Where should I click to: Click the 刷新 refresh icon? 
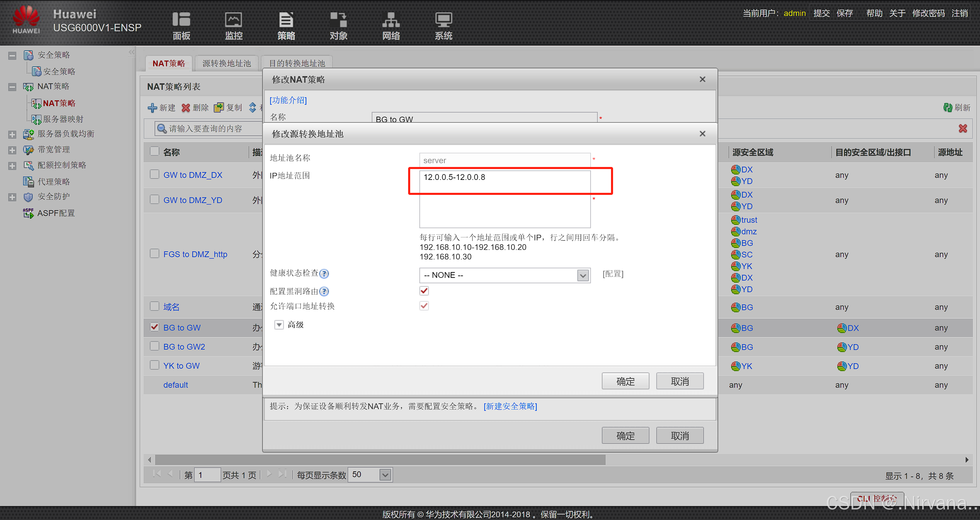coord(947,107)
